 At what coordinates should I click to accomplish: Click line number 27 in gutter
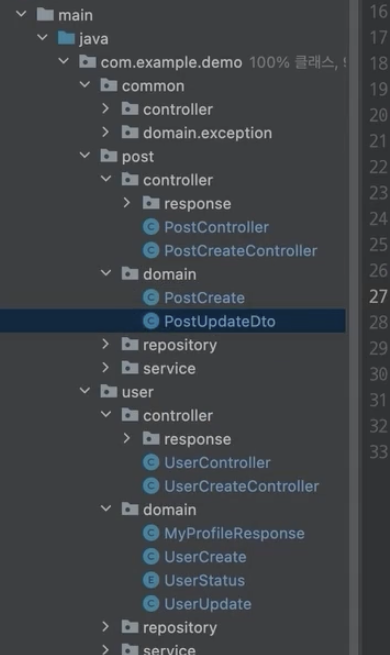tap(378, 297)
